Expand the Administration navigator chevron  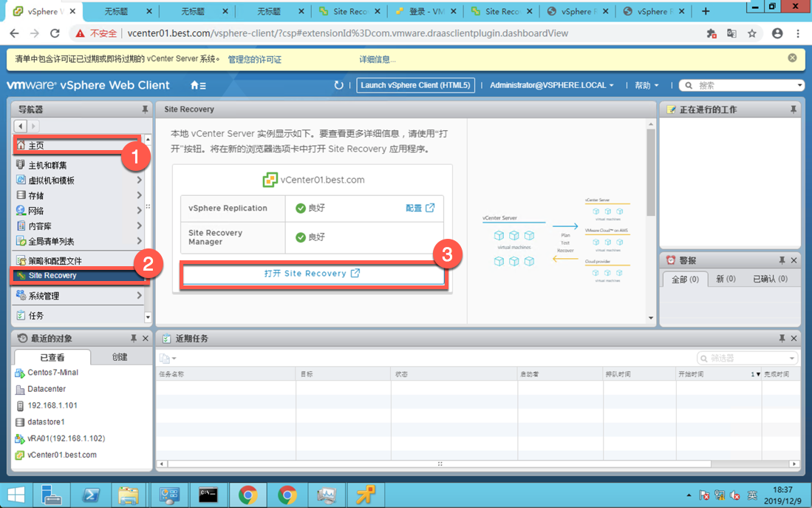[139, 295]
